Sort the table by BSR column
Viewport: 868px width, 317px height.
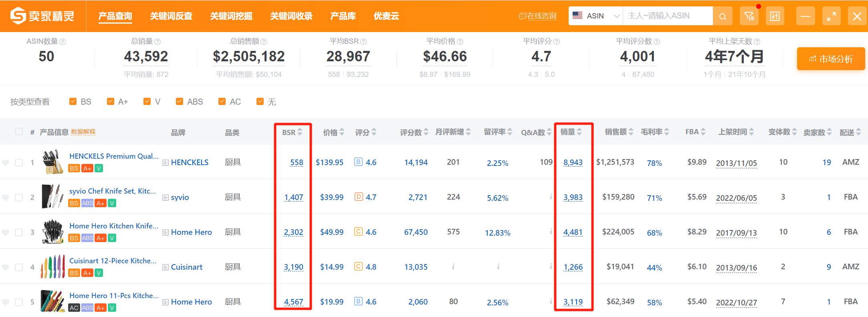(x=292, y=132)
